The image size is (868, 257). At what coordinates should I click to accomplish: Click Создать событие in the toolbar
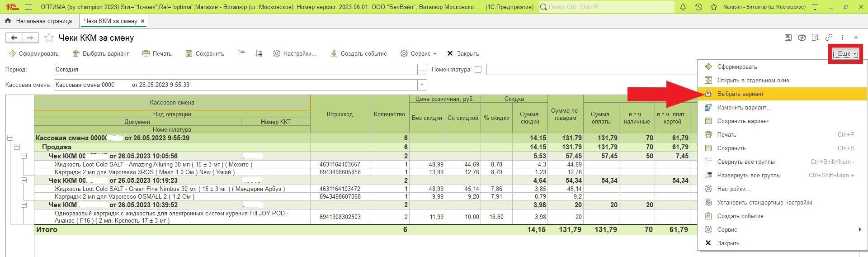point(359,53)
